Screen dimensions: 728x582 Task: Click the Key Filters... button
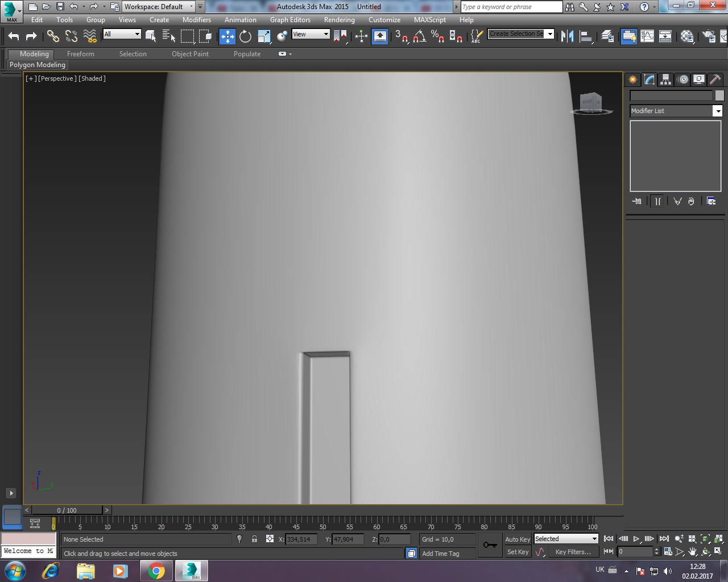(573, 552)
